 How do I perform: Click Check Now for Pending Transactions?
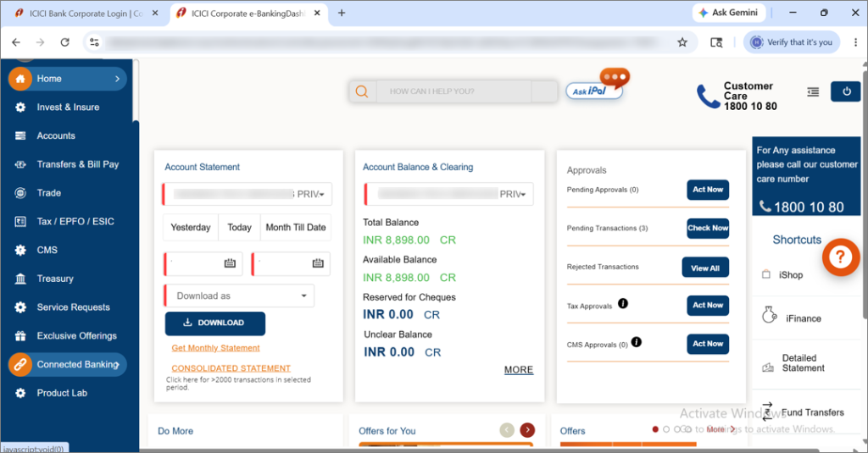point(708,228)
